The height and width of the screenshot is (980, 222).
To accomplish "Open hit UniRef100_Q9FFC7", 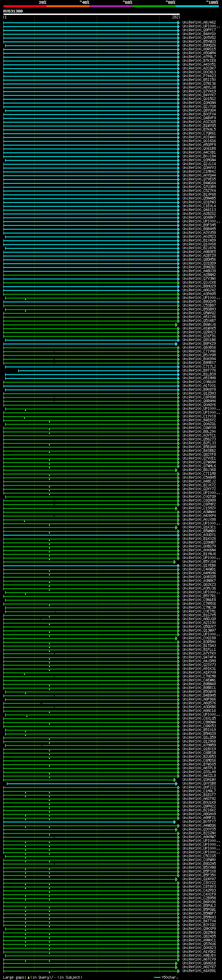I will pyautogui.click(x=199, y=30).
